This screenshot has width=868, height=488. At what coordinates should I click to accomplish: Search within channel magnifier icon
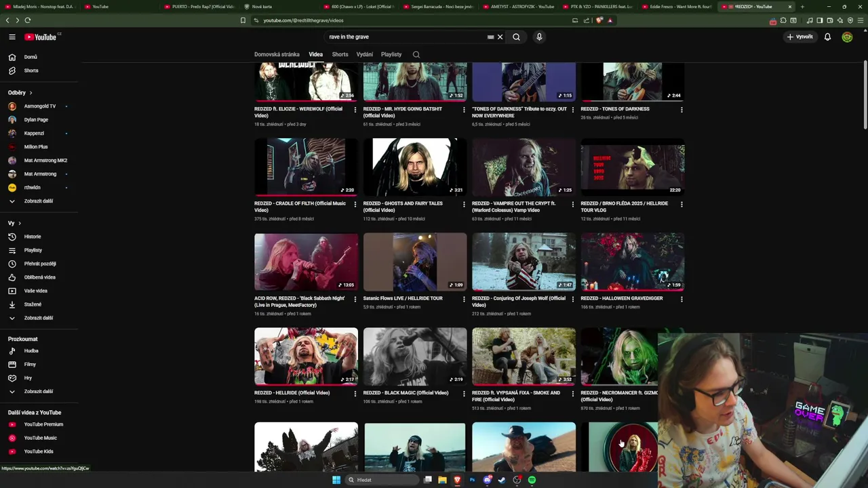[x=416, y=54]
